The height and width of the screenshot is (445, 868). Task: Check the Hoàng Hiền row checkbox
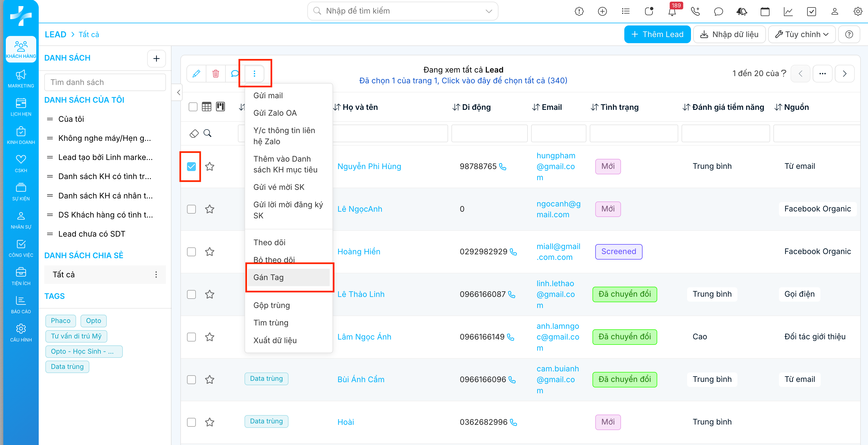click(x=191, y=252)
